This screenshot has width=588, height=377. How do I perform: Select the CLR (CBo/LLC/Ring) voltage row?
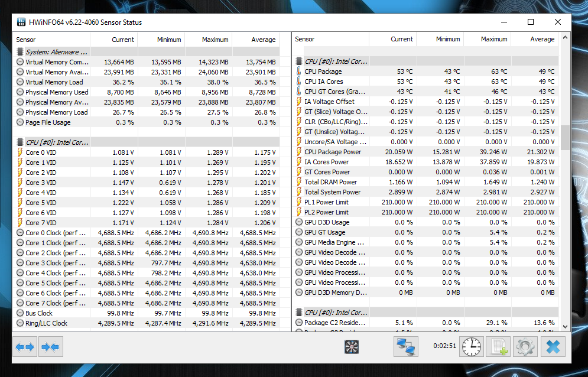click(x=425, y=122)
